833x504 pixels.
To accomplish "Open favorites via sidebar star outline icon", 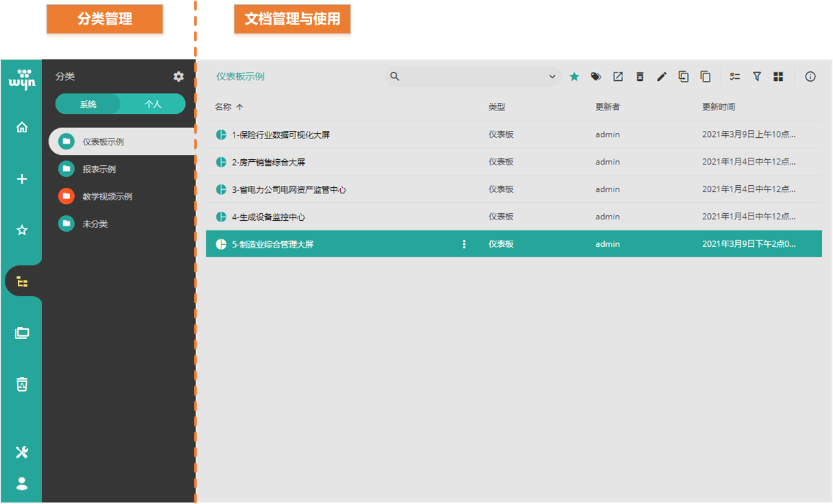I will tap(22, 230).
